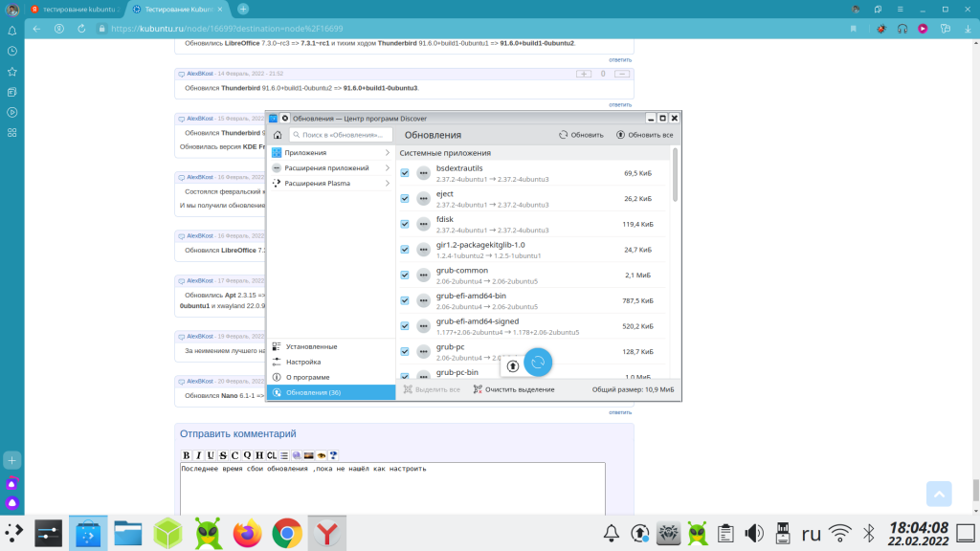
Task: Reload the kubuntu.ru page
Action: (x=81, y=29)
